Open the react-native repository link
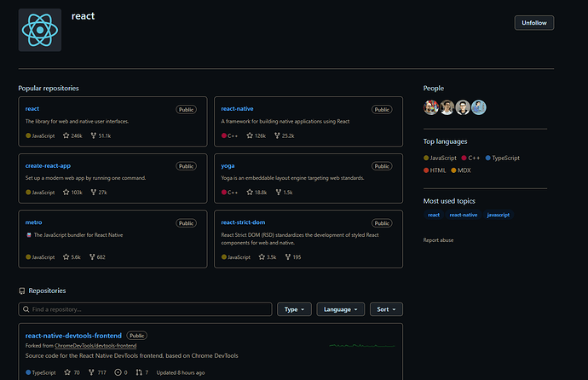 tap(237, 109)
